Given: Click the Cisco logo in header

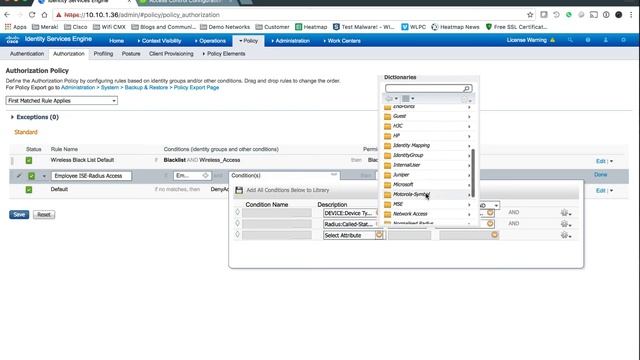Looking at the screenshot, I should (12, 40).
